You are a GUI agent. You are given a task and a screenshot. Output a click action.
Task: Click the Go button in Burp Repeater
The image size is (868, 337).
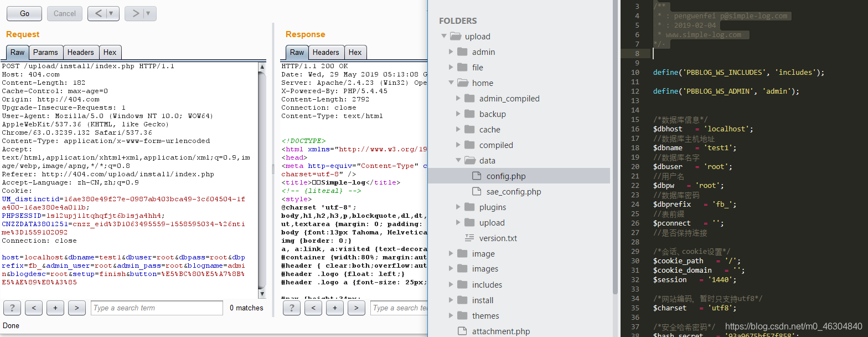pyautogui.click(x=25, y=13)
